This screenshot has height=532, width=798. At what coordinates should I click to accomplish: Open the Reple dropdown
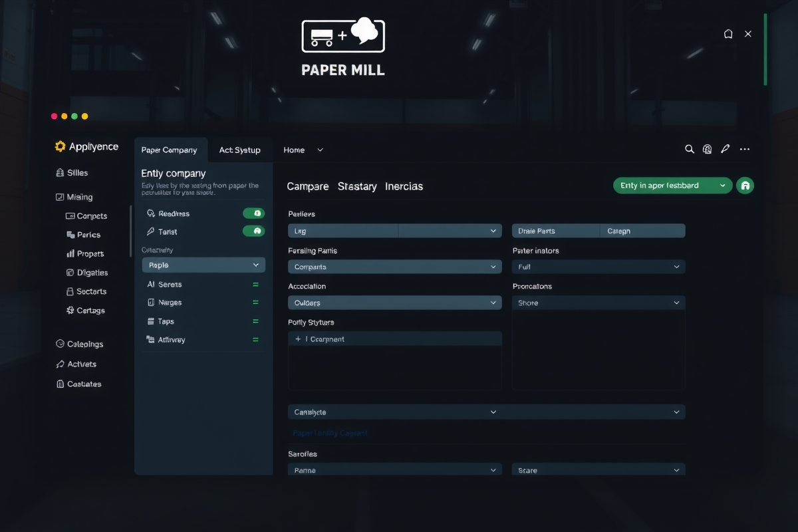(x=203, y=265)
